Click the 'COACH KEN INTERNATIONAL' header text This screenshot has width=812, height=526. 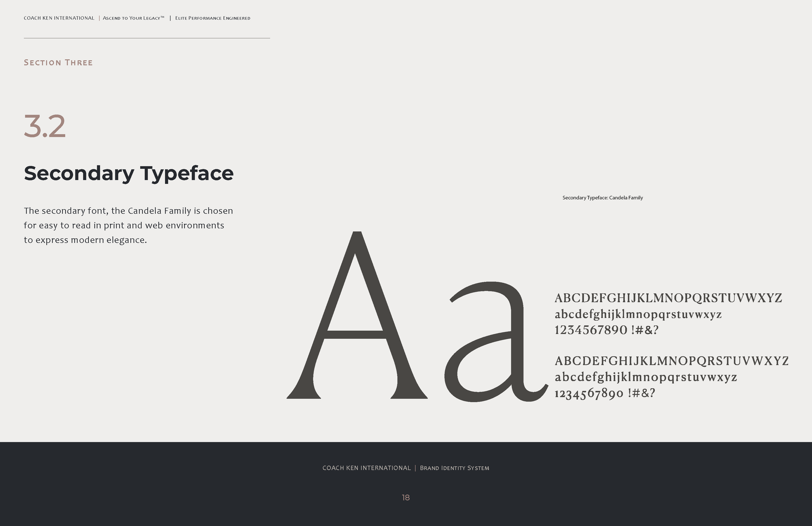pos(59,18)
